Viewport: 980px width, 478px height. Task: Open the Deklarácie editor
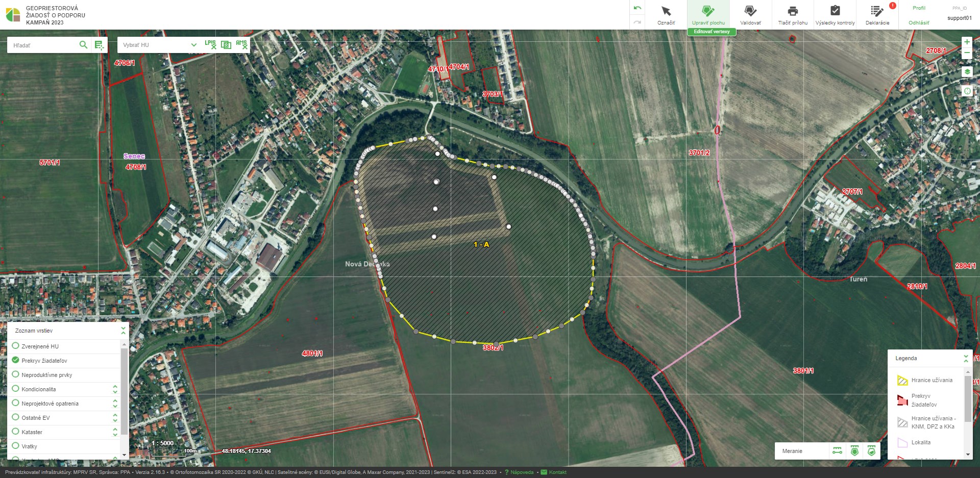tap(877, 14)
